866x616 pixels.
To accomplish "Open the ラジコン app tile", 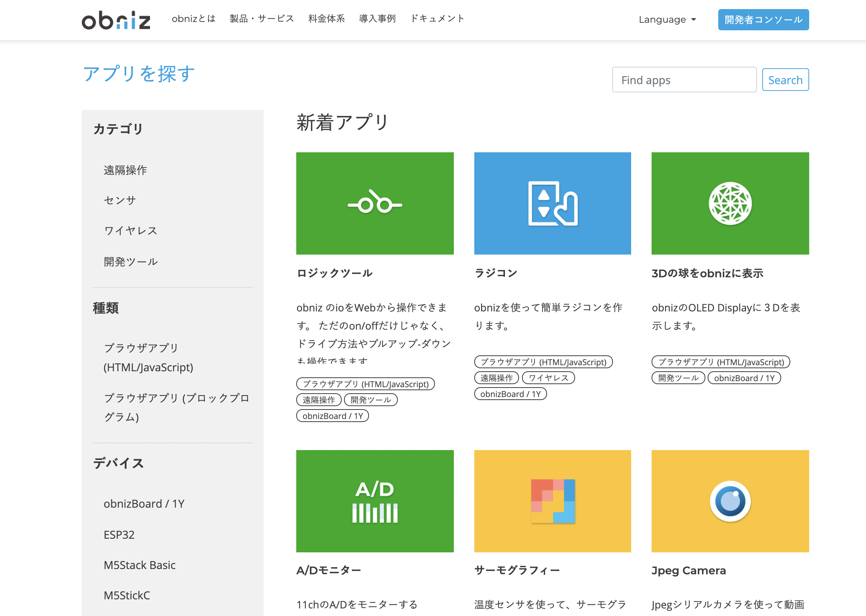I will 552,203.
